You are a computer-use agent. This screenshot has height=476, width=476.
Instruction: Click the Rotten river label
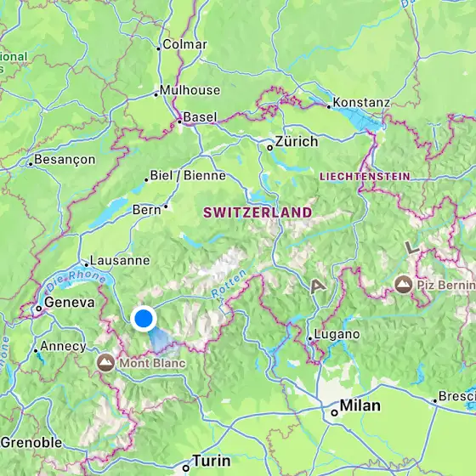pos(229,284)
